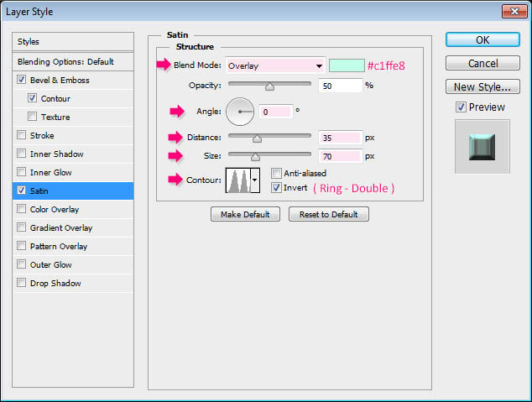532x402 pixels.
Task: Enable Anti-aliased checkbox
Action: (277, 173)
